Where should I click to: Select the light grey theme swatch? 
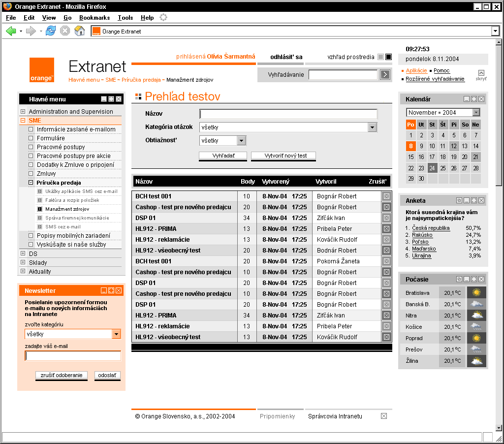380,57
